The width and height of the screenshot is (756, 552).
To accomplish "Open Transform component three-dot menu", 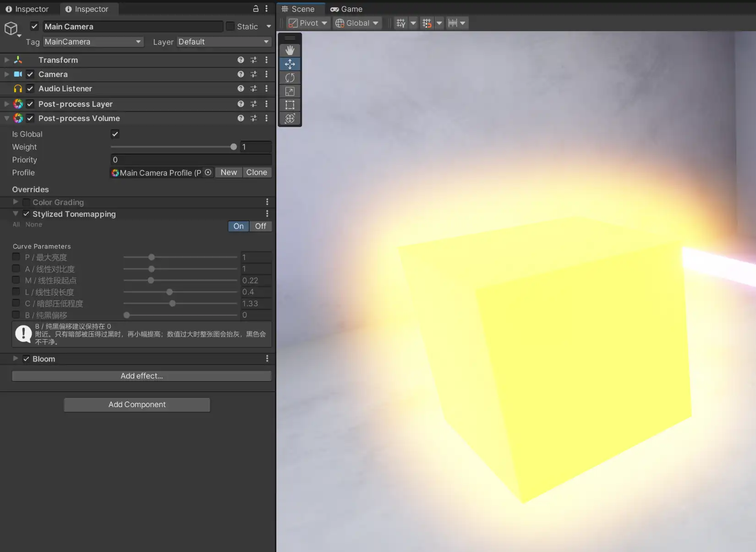I will pyautogui.click(x=266, y=60).
